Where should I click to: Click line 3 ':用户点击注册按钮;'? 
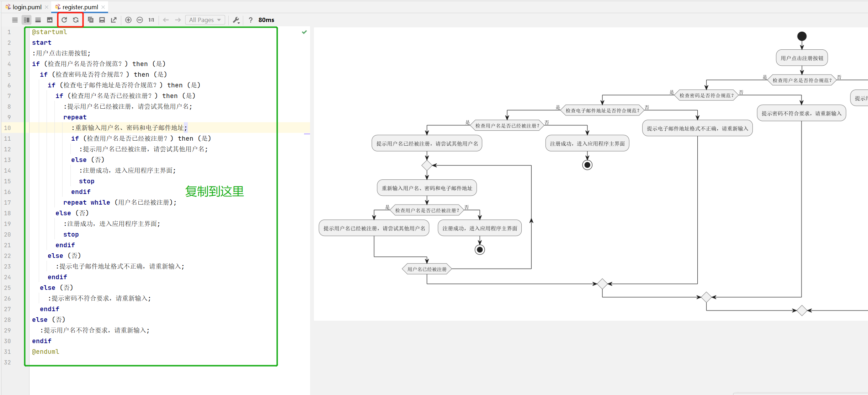(61, 53)
